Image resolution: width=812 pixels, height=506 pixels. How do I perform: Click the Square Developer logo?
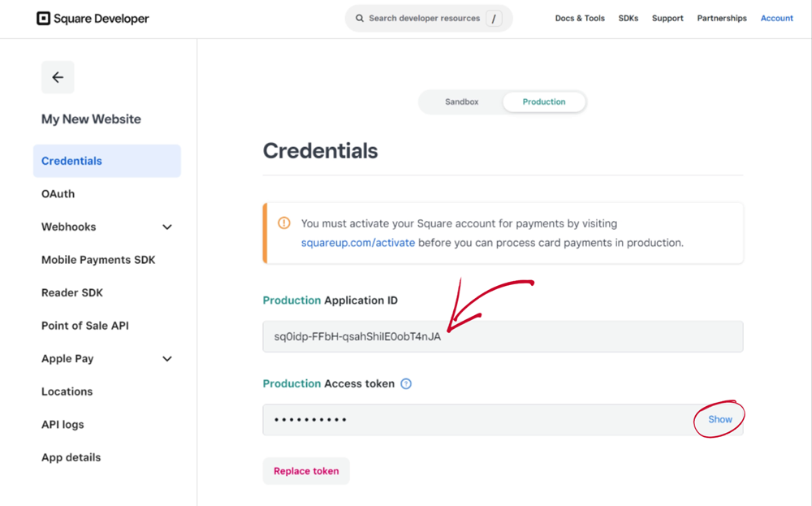click(x=93, y=18)
